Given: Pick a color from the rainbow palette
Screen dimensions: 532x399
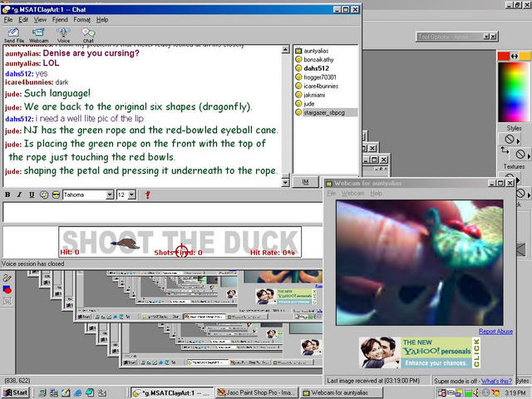Looking at the screenshot, I should 514,91.
